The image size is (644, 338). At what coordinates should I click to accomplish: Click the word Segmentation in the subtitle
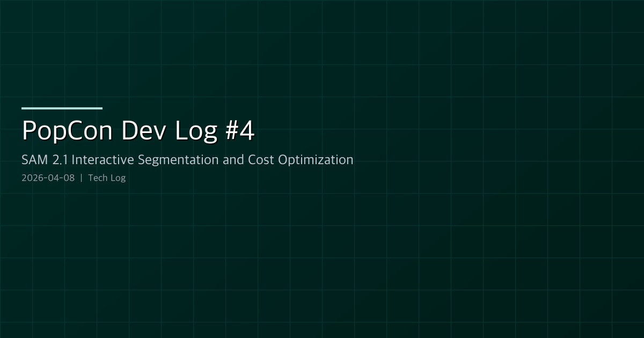175,159
